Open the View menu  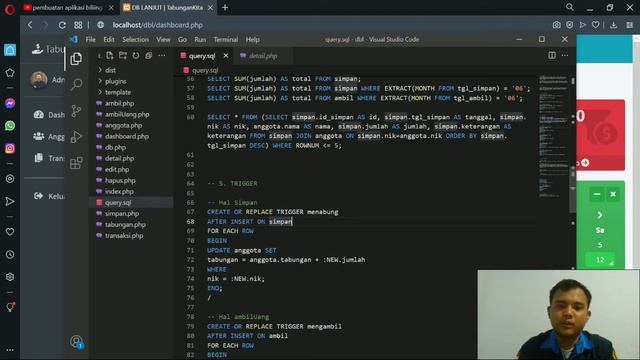point(163,40)
